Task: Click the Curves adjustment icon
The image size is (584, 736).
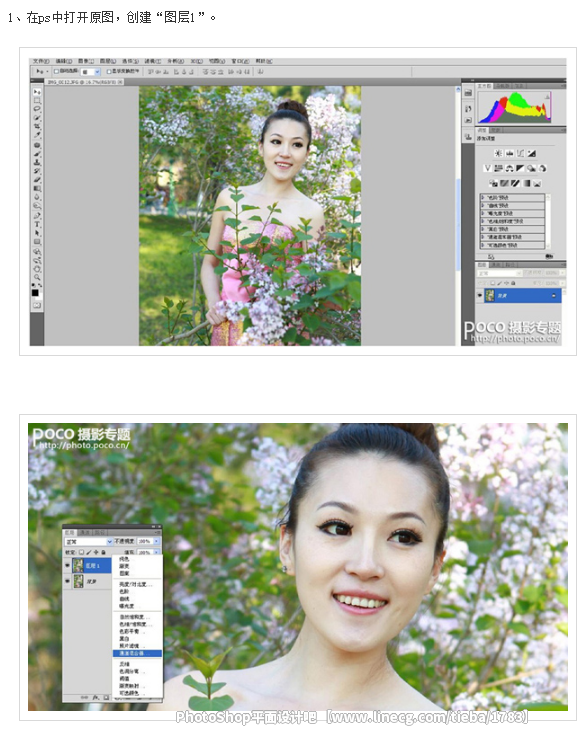Action: click(520, 153)
